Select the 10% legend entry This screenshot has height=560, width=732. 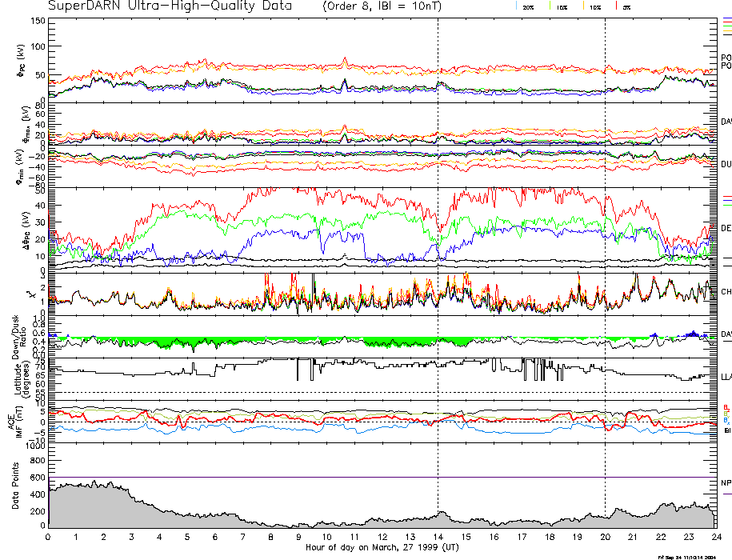click(x=595, y=6)
